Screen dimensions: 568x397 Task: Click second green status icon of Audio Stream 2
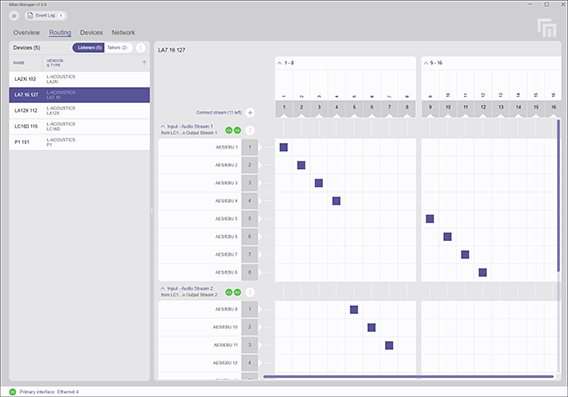click(237, 292)
